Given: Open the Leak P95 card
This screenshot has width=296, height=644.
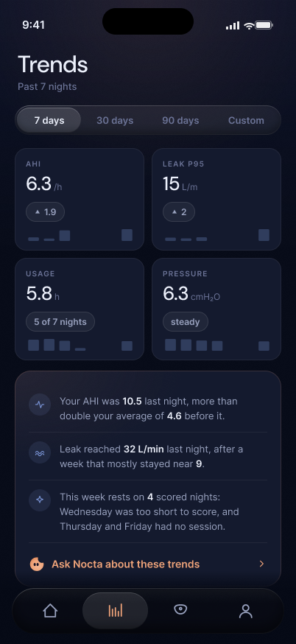Looking at the screenshot, I should pyautogui.click(x=216, y=199).
